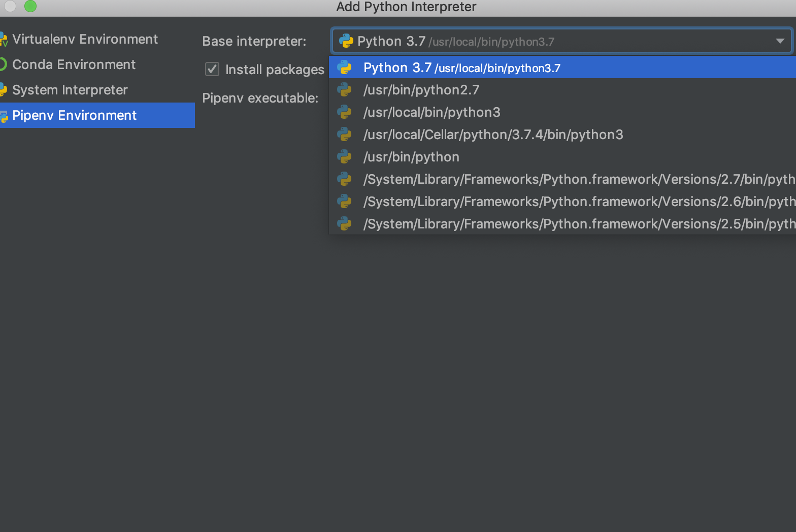Choose /usr/bin/python2.7 from the list
Screen dimensions: 796x532
pyautogui.click(x=562, y=90)
